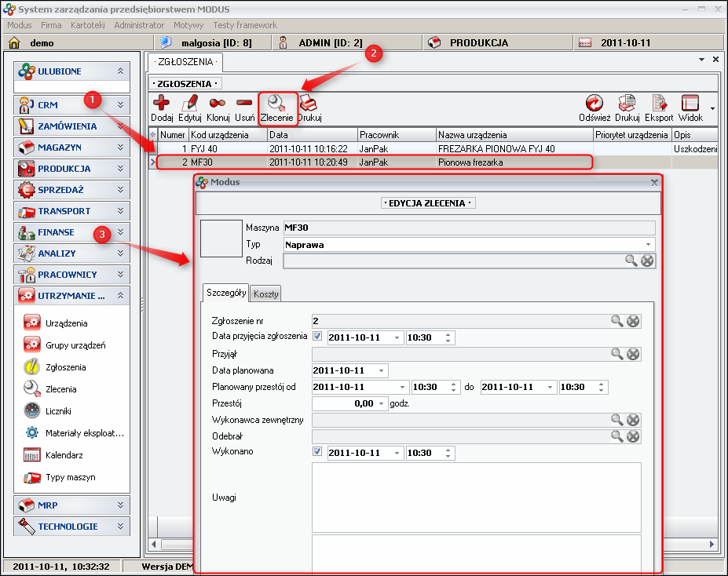Open the Typ dropdown showing Naprawa
The image size is (728, 576).
point(648,245)
